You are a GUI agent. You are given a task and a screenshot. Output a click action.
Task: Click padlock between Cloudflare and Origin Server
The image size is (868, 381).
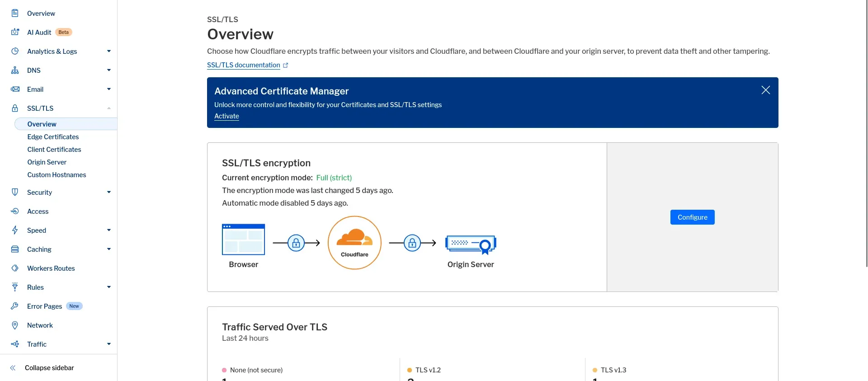412,243
